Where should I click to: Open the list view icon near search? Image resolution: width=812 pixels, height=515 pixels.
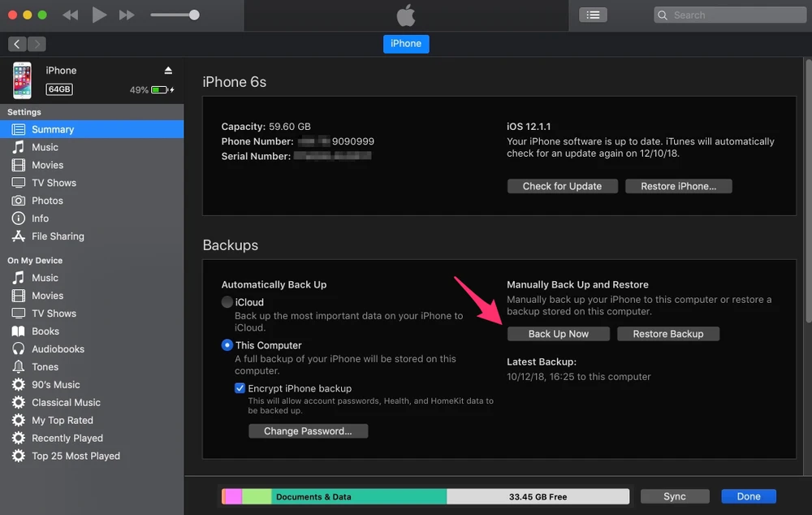[x=593, y=15]
